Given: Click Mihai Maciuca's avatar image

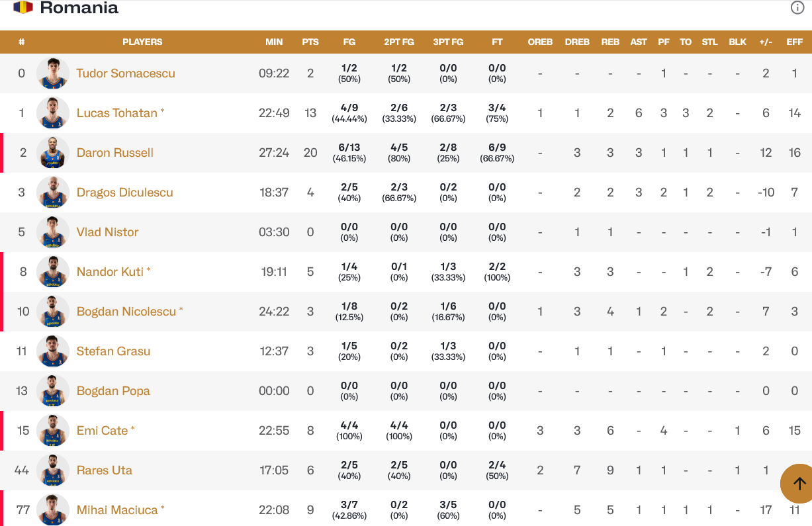Looking at the screenshot, I should coord(53,510).
